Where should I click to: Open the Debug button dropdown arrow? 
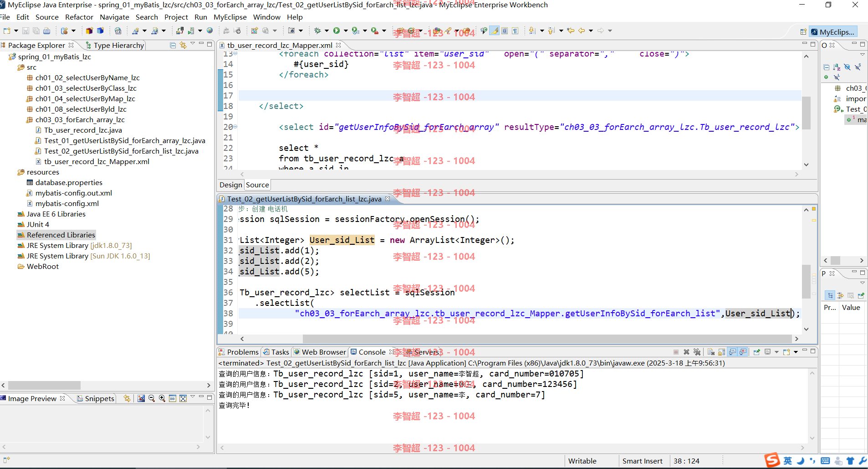coord(327,31)
